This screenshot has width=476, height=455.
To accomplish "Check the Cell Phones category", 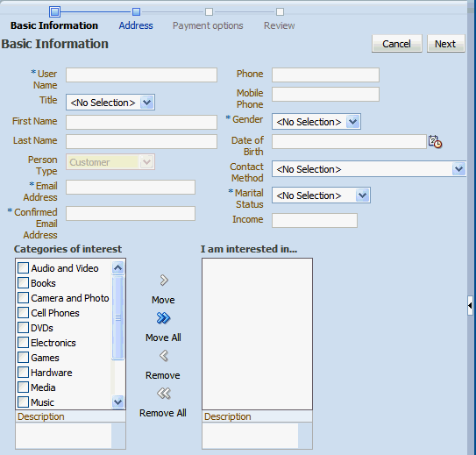I will coord(23,313).
